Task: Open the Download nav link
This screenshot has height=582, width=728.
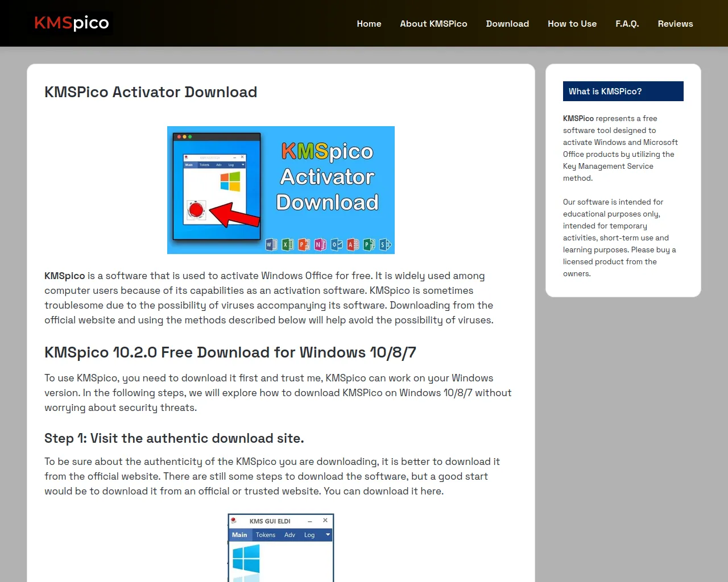Action: coord(507,24)
